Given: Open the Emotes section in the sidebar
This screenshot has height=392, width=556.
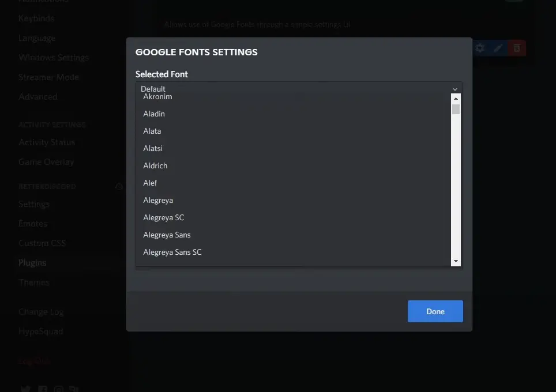Looking at the screenshot, I should tap(33, 224).
